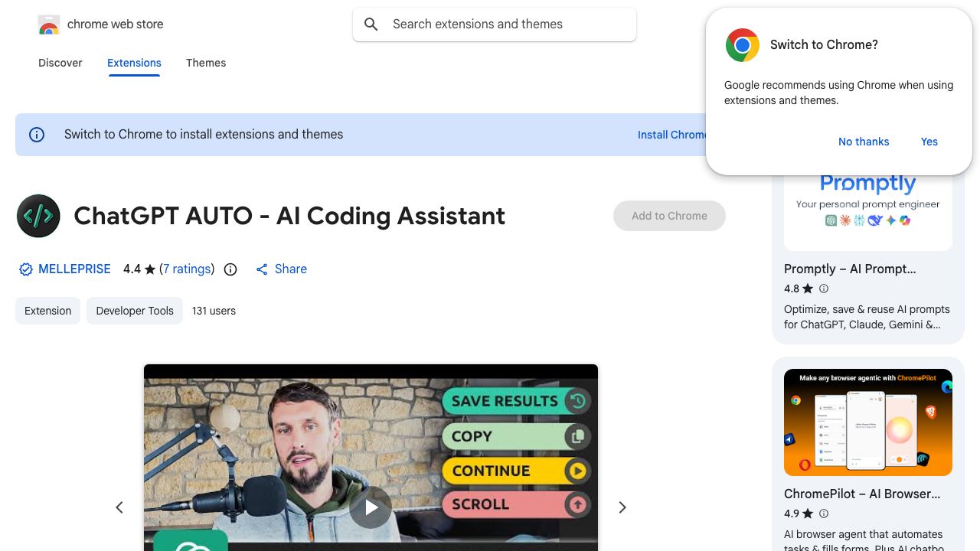Viewport: 980px width, 551px height.
Task: Click the banner text about switching to Chrome
Action: click(x=204, y=135)
